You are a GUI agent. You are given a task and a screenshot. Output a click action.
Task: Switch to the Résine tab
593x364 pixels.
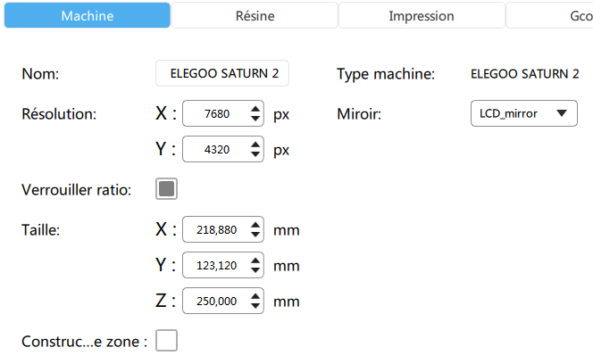(x=255, y=16)
